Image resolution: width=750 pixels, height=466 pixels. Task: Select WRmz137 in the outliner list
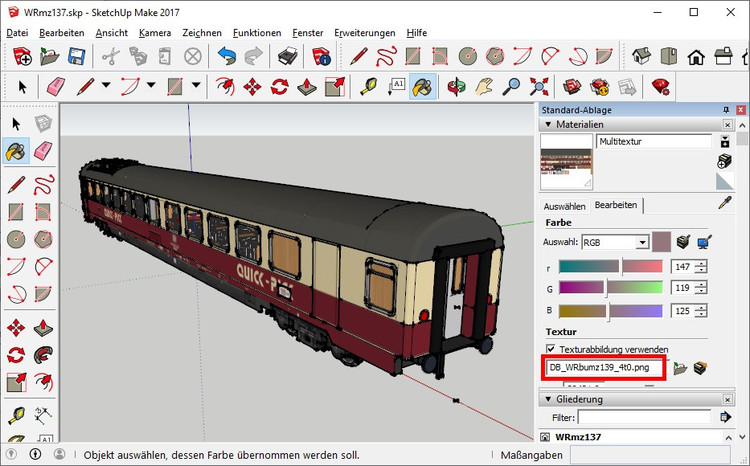580,437
